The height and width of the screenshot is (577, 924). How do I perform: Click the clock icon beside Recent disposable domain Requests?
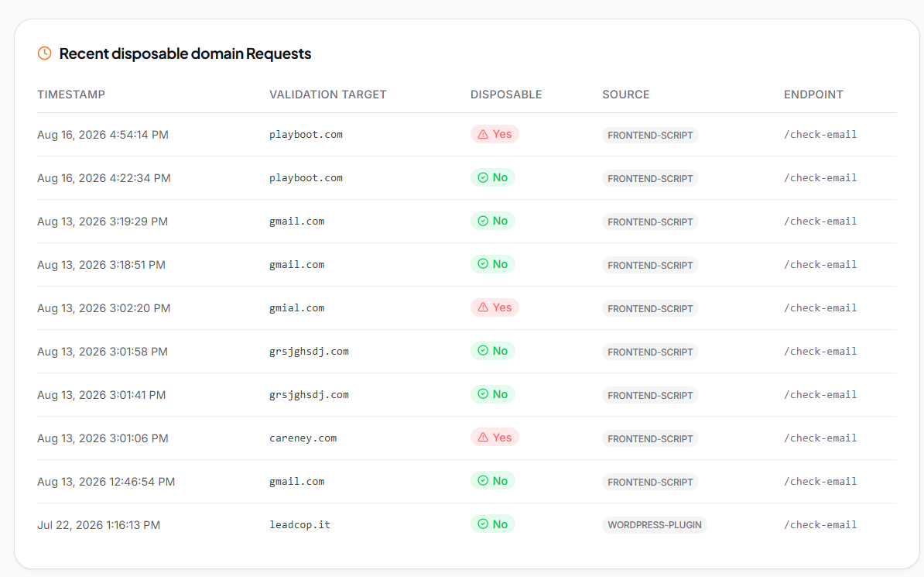45,53
